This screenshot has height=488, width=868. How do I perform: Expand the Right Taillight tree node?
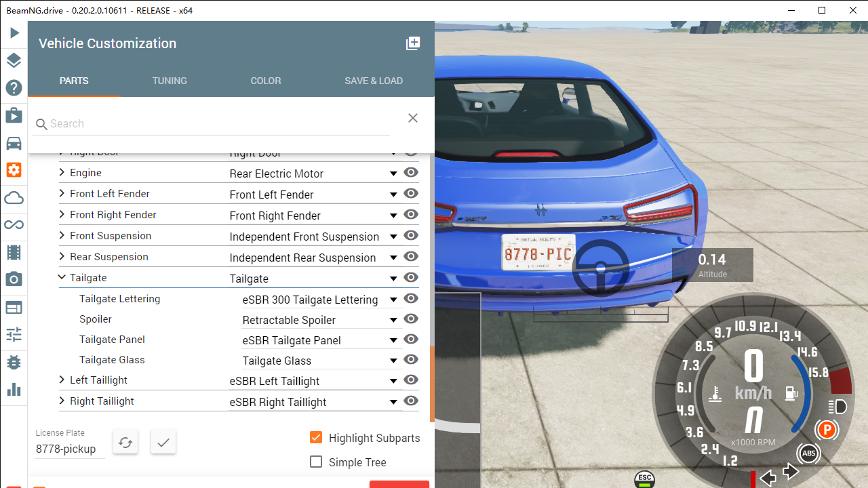[x=62, y=401]
